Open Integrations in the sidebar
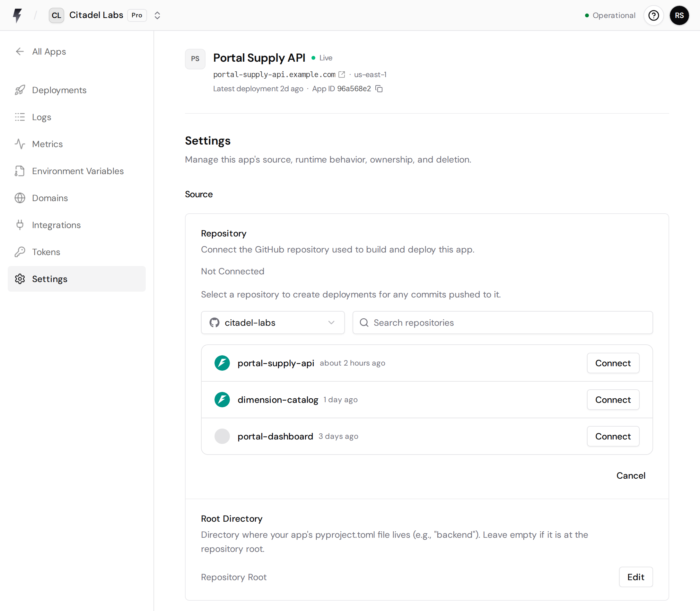The height and width of the screenshot is (611, 700). pyautogui.click(x=77, y=225)
